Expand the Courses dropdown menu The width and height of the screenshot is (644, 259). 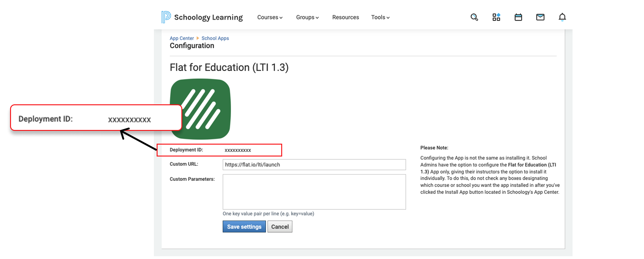pyautogui.click(x=270, y=17)
